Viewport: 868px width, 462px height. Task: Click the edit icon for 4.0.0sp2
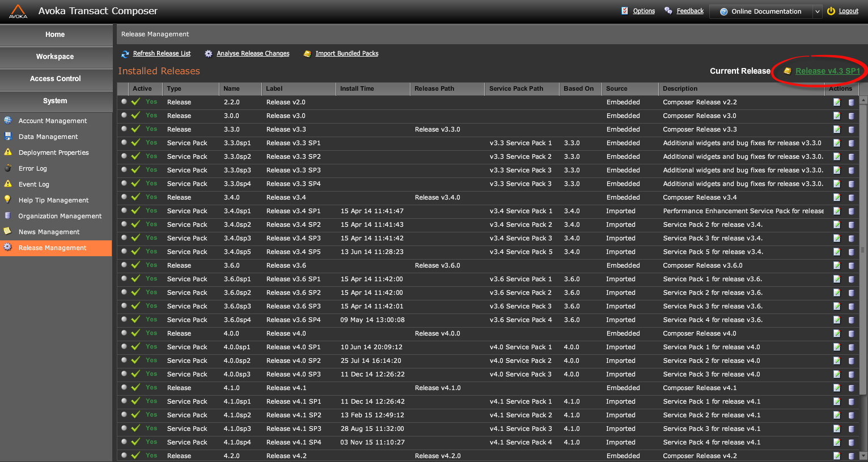tap(837, 361)
